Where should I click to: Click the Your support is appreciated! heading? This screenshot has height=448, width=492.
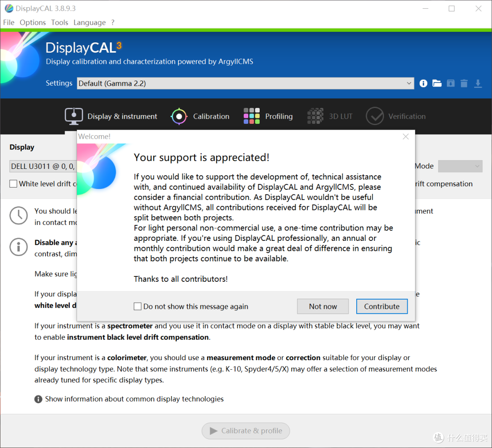click(201, 158)
